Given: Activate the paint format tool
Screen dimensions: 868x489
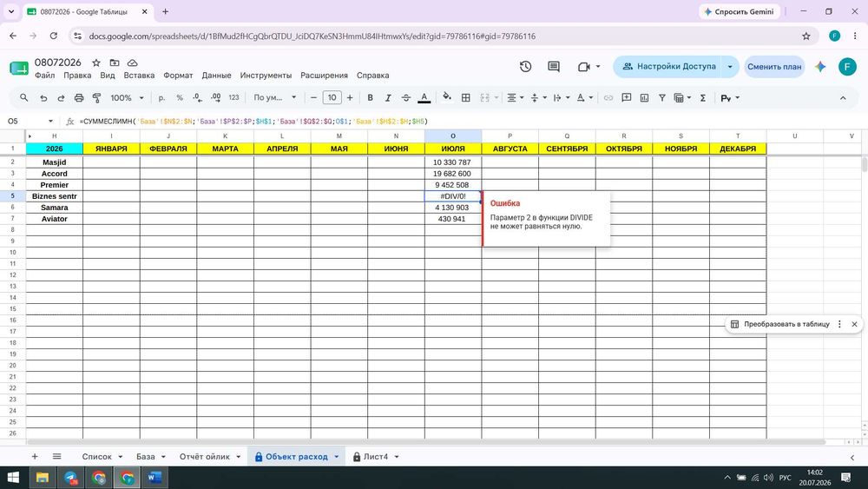Looking at the screenshot, I should (x=96, y=97).
